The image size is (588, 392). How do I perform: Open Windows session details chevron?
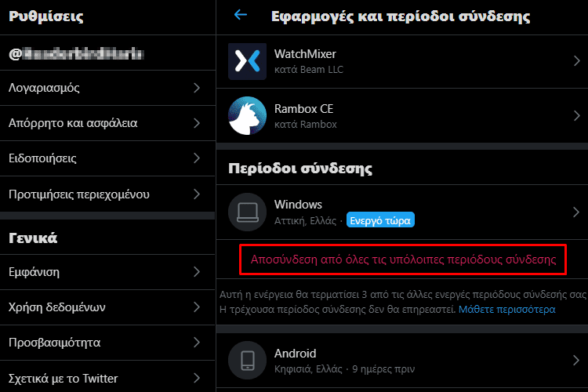click(577, 212)
